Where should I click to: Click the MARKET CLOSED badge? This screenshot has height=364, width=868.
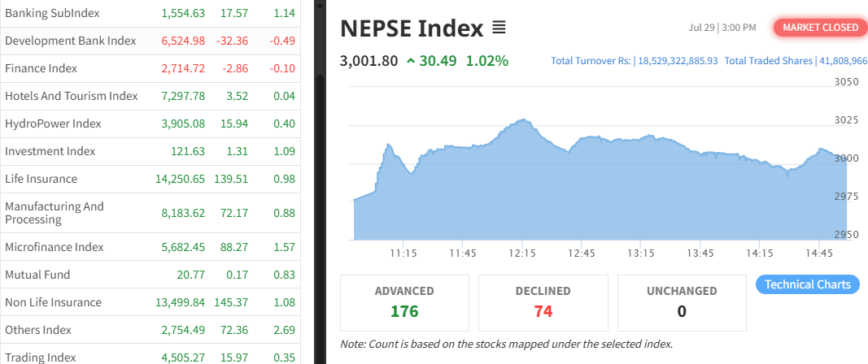pyautogui.click(x=820, y=27)
